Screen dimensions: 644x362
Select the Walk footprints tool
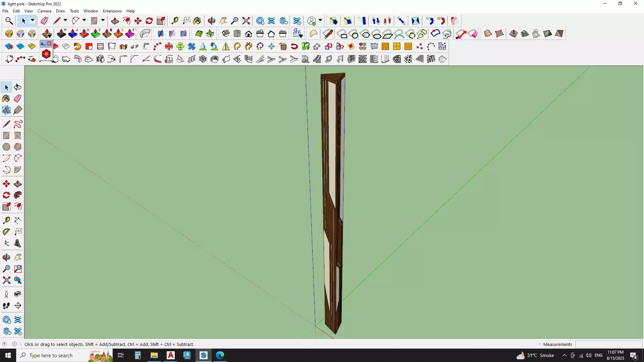6,306
